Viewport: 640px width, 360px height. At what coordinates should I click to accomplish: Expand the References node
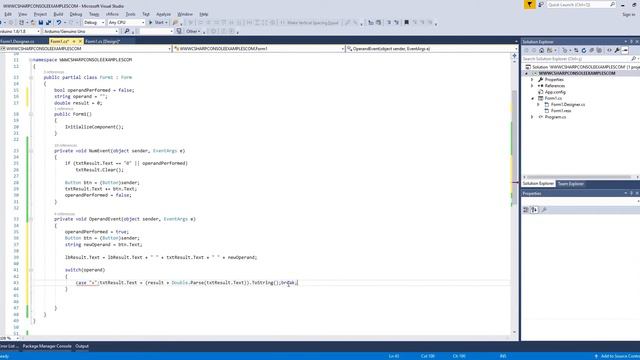[x=532, y=86]
